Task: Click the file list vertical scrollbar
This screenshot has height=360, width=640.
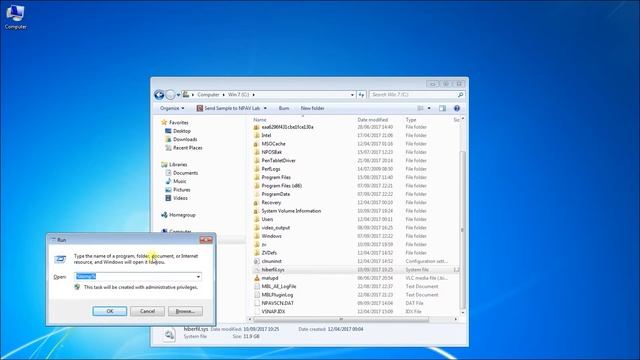Action: tap(462, 230)
